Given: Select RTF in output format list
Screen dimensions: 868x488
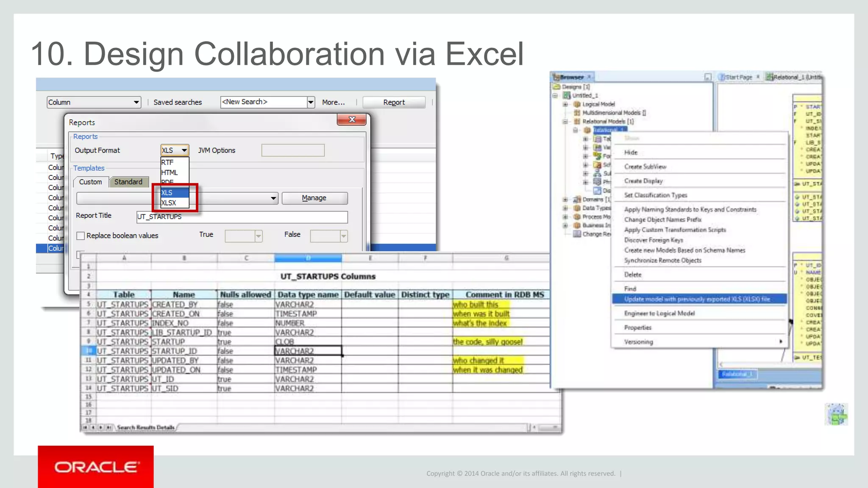Looking at the screenshot, I should tap(175, 162).
